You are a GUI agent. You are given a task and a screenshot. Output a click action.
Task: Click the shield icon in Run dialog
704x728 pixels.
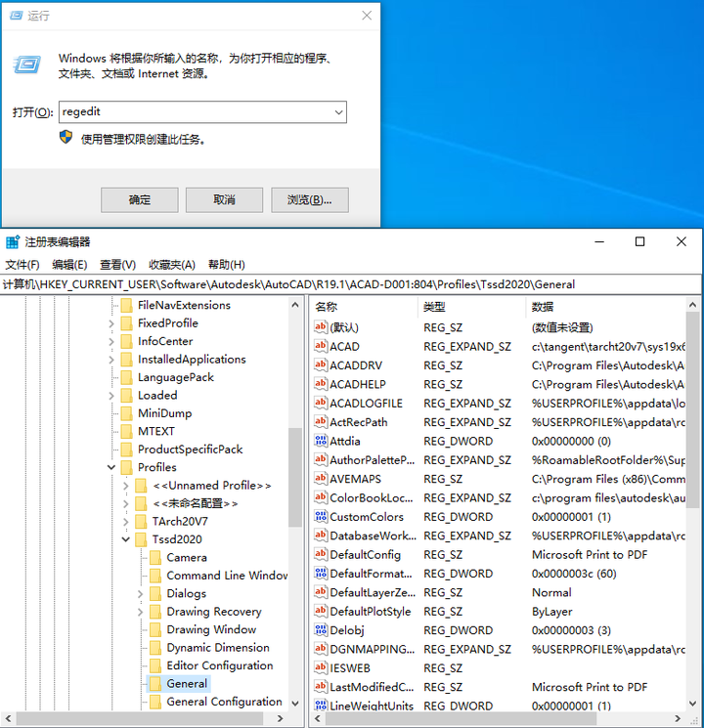tap(66, 137)
